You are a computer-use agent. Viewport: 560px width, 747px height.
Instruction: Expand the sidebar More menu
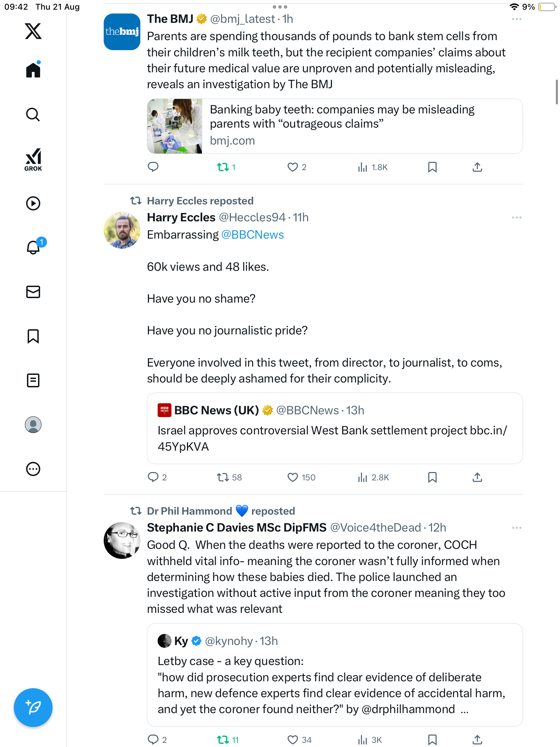pyautogui.click(x=33, y=469)
